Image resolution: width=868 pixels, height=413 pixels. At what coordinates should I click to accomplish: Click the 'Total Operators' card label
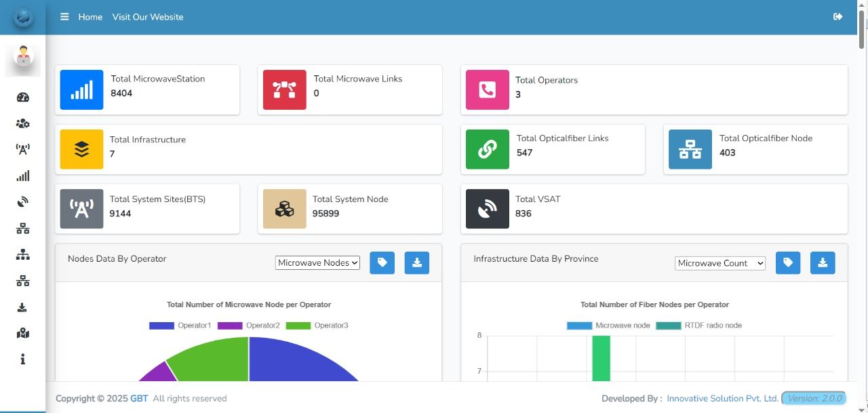pos(547,80)
